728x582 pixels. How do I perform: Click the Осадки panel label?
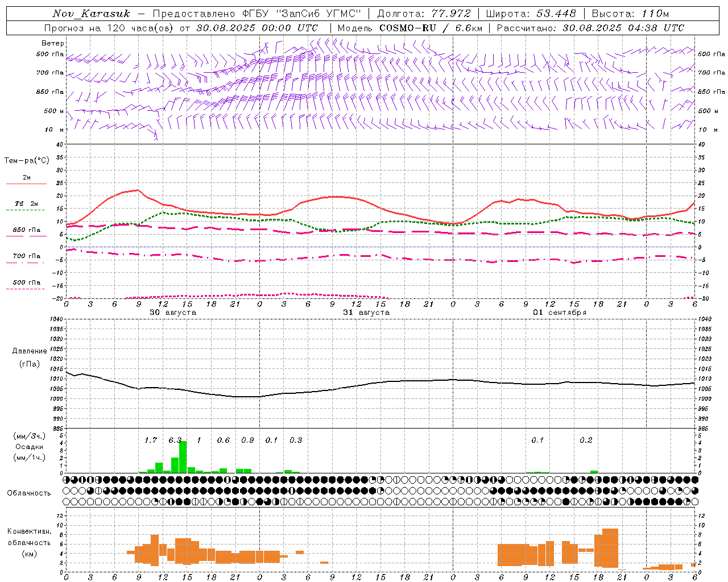(29, 447)
